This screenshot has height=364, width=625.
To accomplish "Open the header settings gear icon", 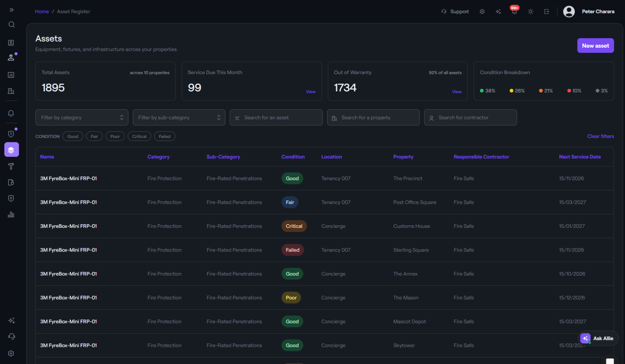I will [482, 12].
